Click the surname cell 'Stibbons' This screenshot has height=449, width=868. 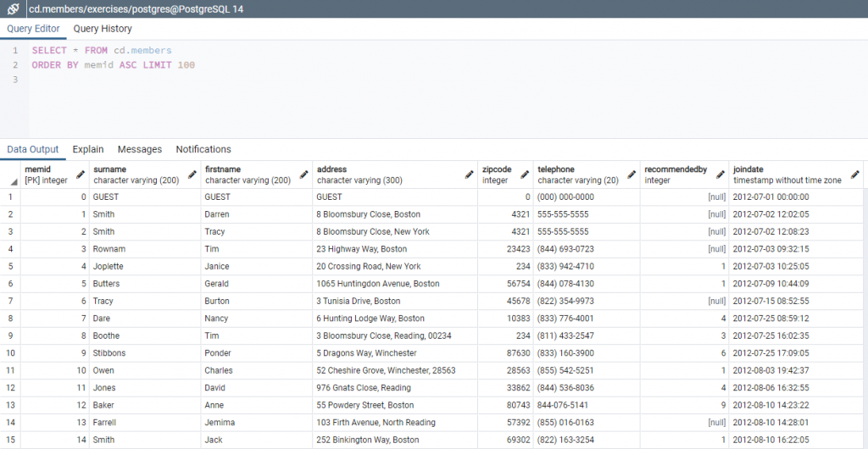tap(145, 353)
